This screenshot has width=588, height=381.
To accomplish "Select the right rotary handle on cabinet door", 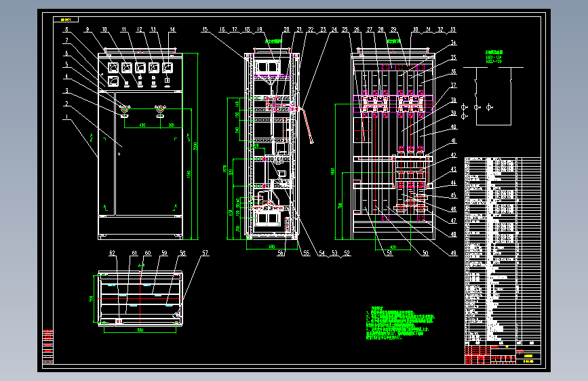I will pos(160,108).
